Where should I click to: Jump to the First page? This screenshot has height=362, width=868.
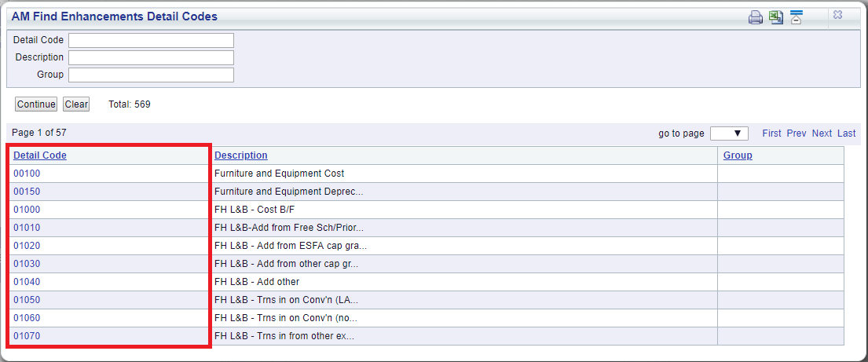(x=771, y=133)
